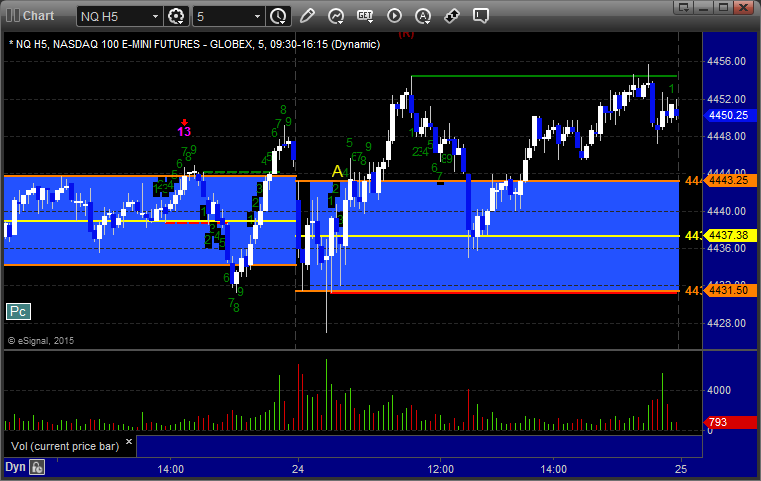The image size is (761, 481).
Task: Open the alerts circled-A icon menu
Action: tap(423, 16)
